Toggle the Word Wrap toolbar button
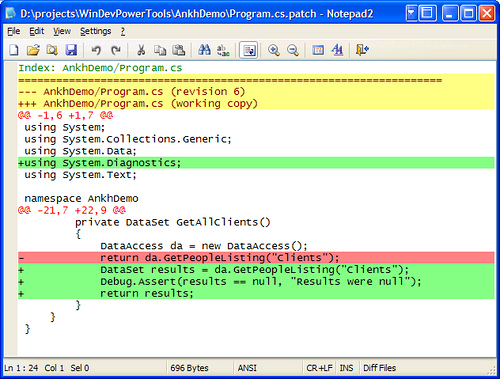The image size is (500, 379). click(x=249, y=50)
